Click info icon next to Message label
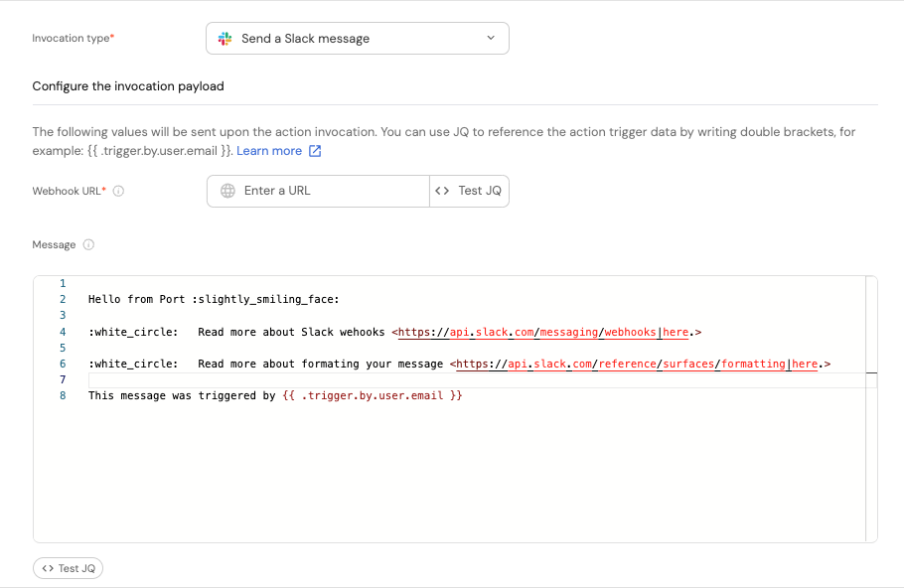This screenshot has width=904, height=588. (x=88, y=244)
